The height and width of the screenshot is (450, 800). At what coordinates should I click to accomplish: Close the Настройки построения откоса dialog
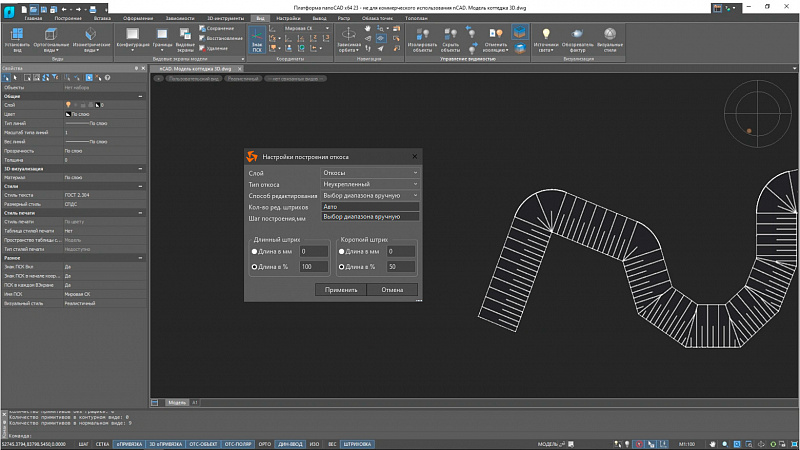click(x=414, y=157)
